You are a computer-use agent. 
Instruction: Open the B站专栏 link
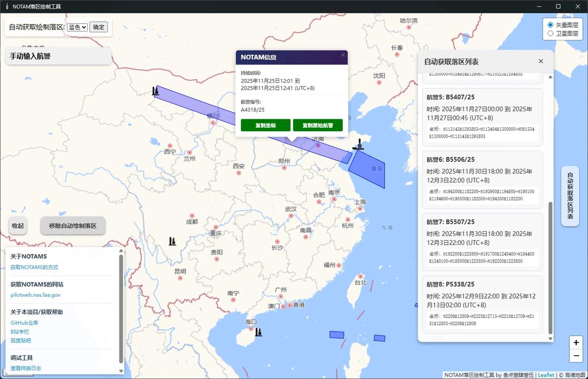(20, 332)
